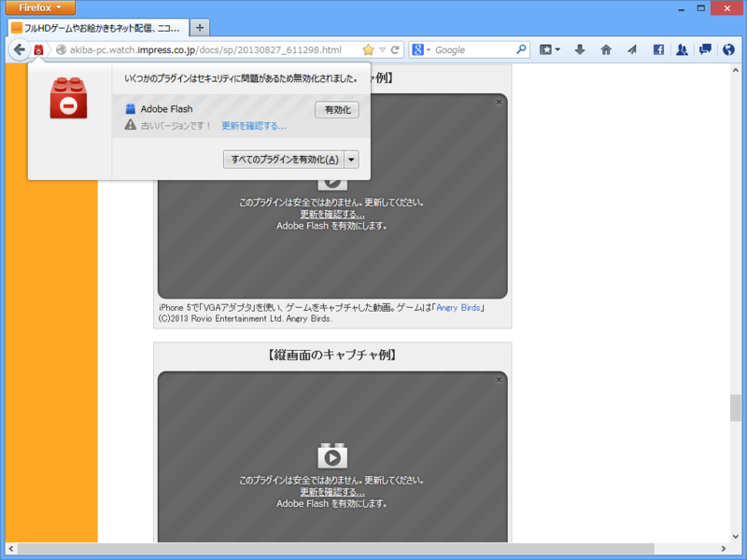
Task: Click the warning triangle icon beside 古いバージョンです
Action: click(x=131, y=125)
